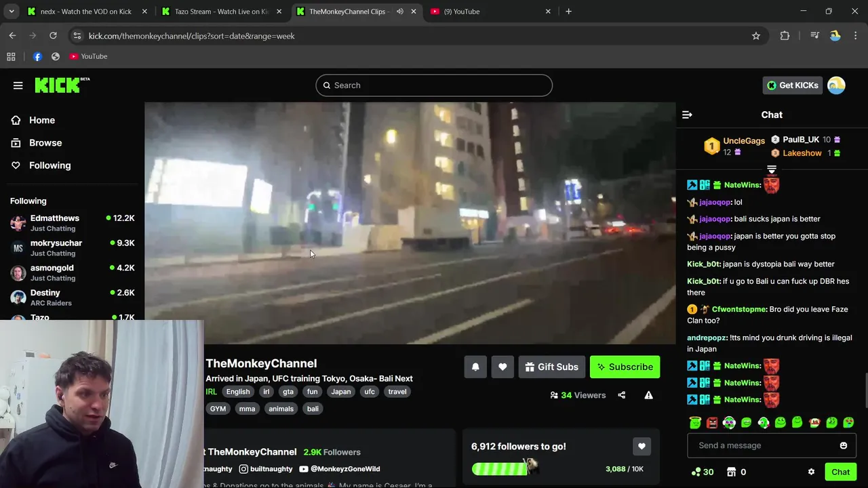Click the English tag
This screenshot has height=488, width=868.
238,392
